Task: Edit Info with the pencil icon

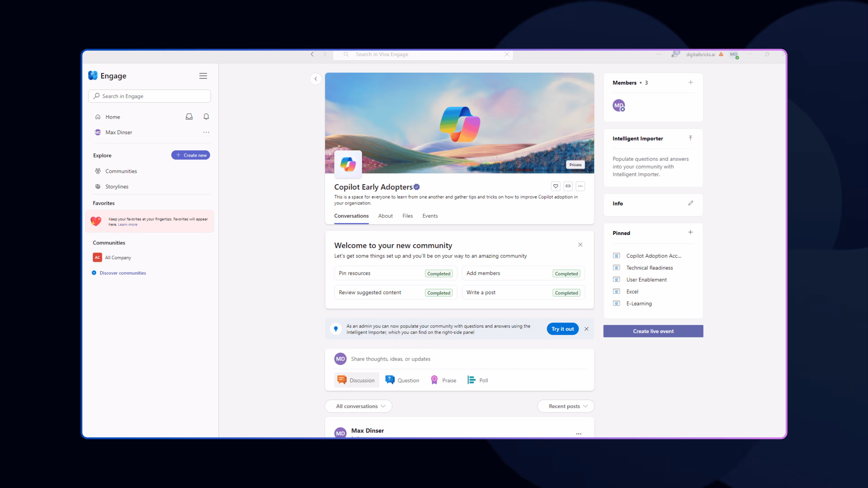Action: click(690, 203)
